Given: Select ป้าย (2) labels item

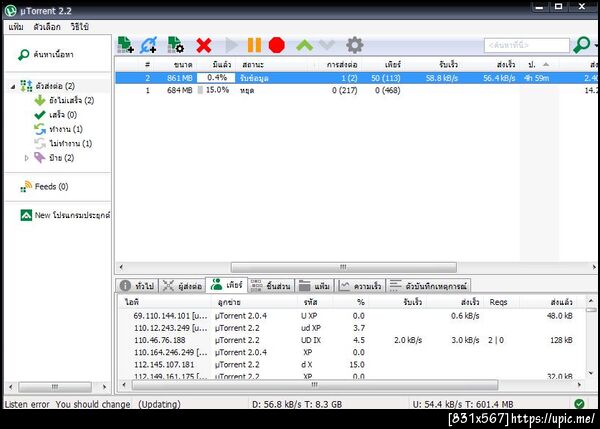Looking at the screenshot, I should [54, 158].
